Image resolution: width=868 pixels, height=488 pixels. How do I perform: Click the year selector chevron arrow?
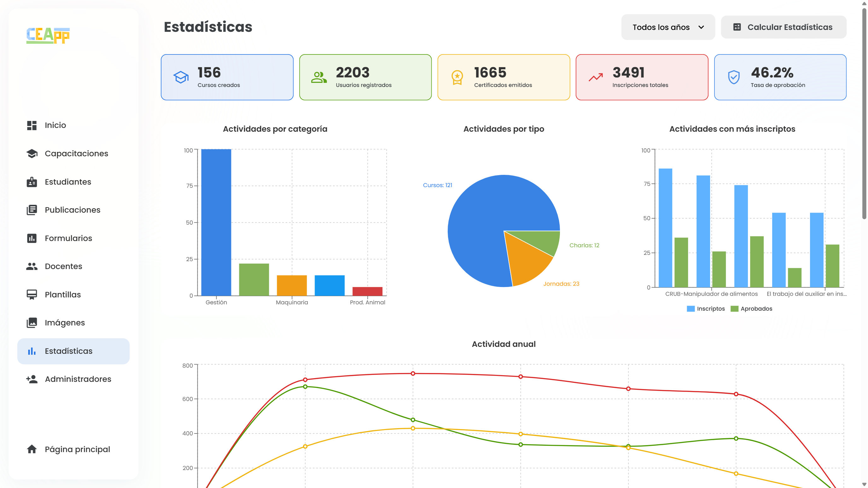pyautogui.click(x=701, y=27)
